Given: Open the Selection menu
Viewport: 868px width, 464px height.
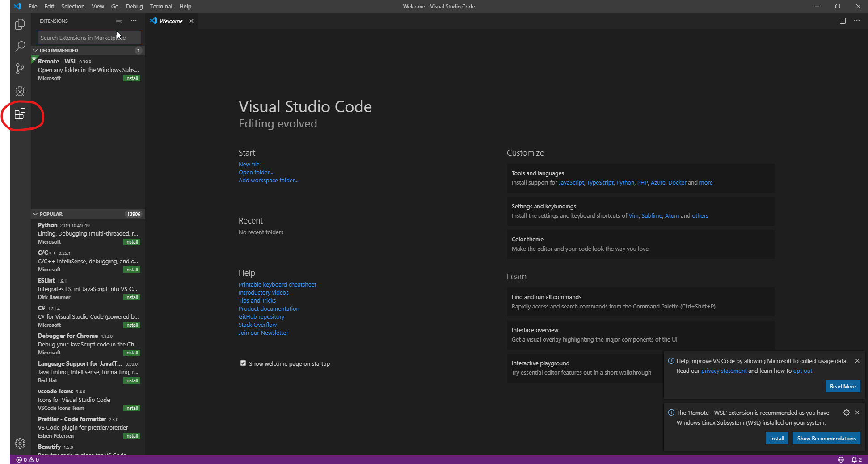Looking at the screenshot, I should coord(73,7).
